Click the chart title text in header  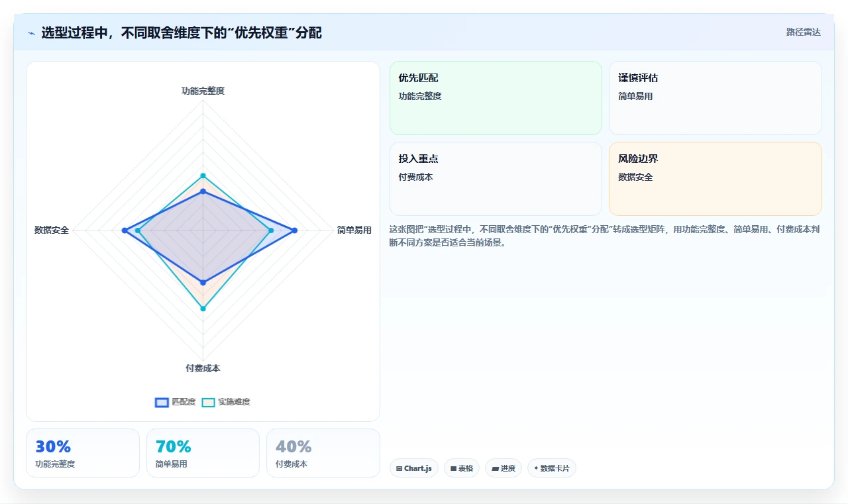click(x=182, y=32)
